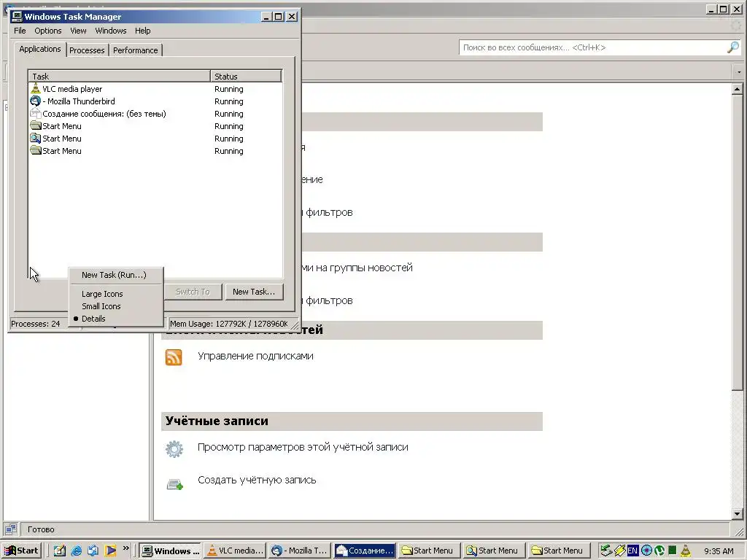Click the VLC cone tray icon

click(x=686, y=551)
